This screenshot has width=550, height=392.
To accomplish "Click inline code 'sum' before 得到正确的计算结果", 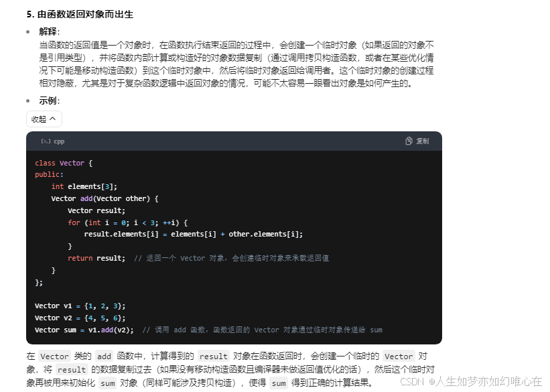I will 279,383.
